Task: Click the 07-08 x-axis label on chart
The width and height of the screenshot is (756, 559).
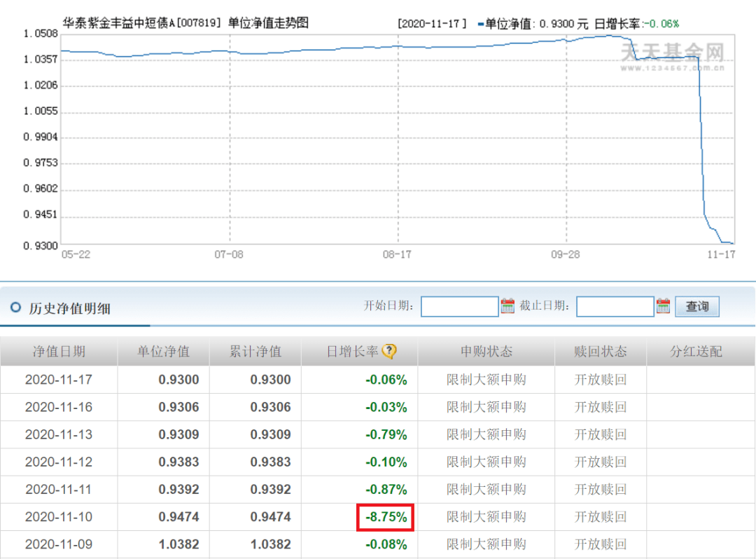Action: [x=229, y=254]
